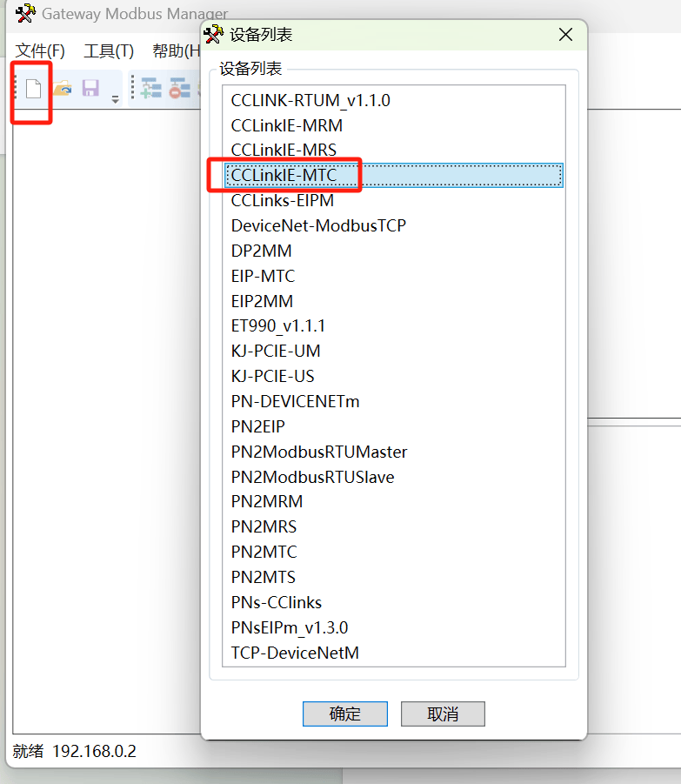This screenshot has width=681, height=784.
Task: Click the 192.168.0.2 status bar address
Action: (x=94, y=751)
